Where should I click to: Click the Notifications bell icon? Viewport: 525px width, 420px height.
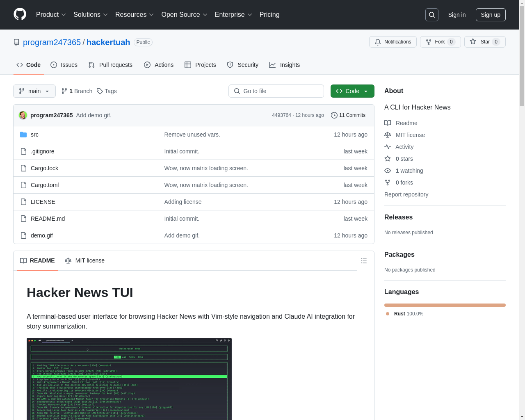click(x=378, y=42)
